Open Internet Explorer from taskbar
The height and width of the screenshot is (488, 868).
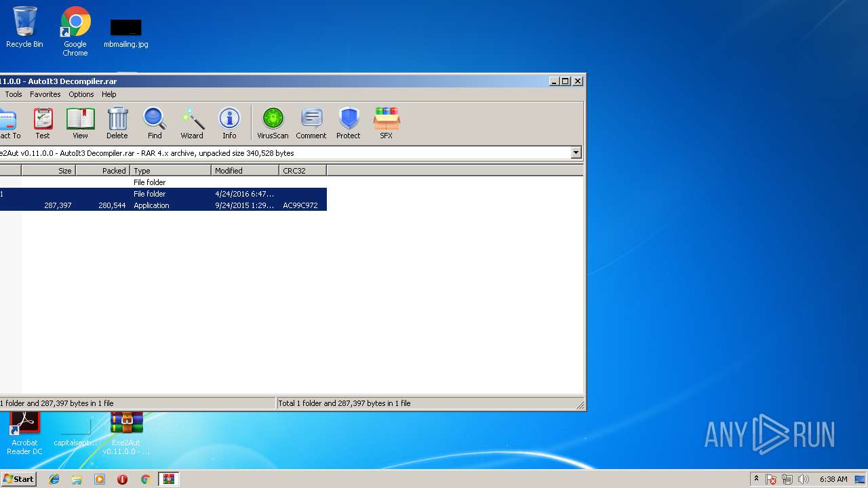pos(54,479)
